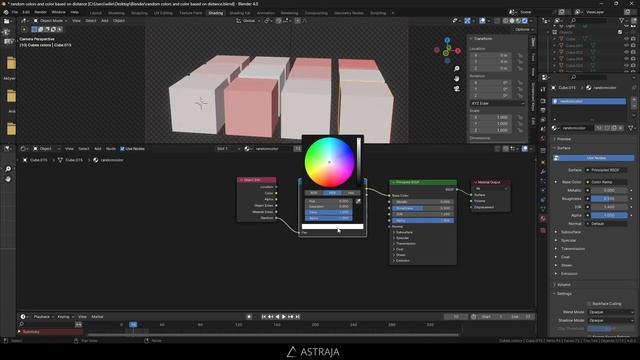Expand the Subsurface section in material properties
Image resolution: width=640 pixels, height=360 pixels.
[x=571, y=232]
